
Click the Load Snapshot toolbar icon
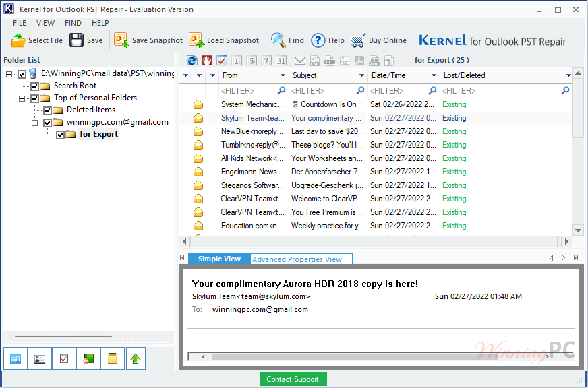coord(197,40)
